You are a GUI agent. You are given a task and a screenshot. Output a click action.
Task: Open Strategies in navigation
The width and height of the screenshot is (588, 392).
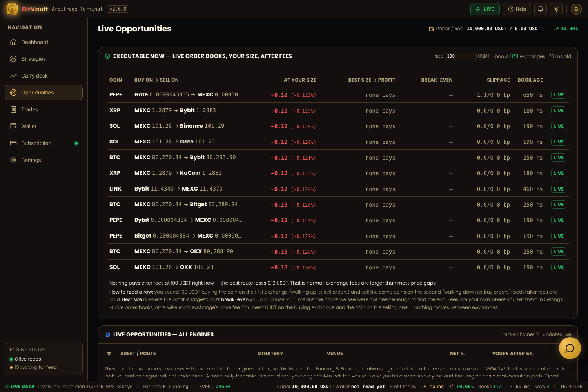44,59
